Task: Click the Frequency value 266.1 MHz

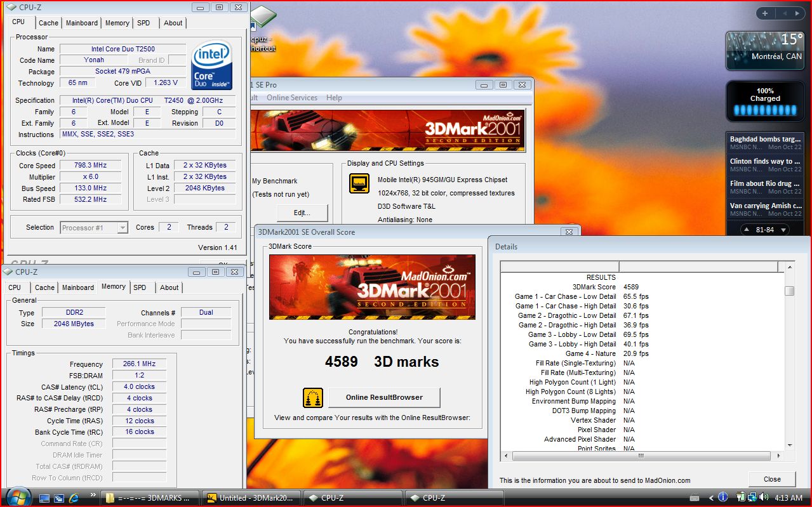Action: point(139,364)
